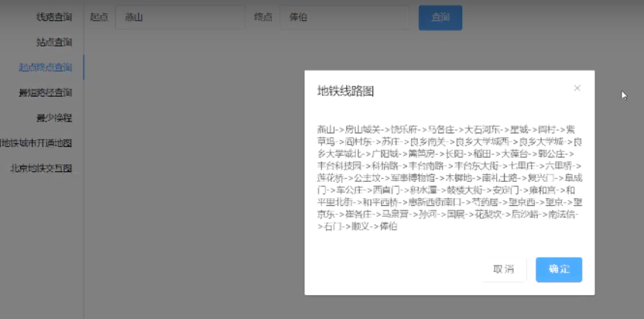
Task: Click the 取消 button in dialog
Action: 504,269
